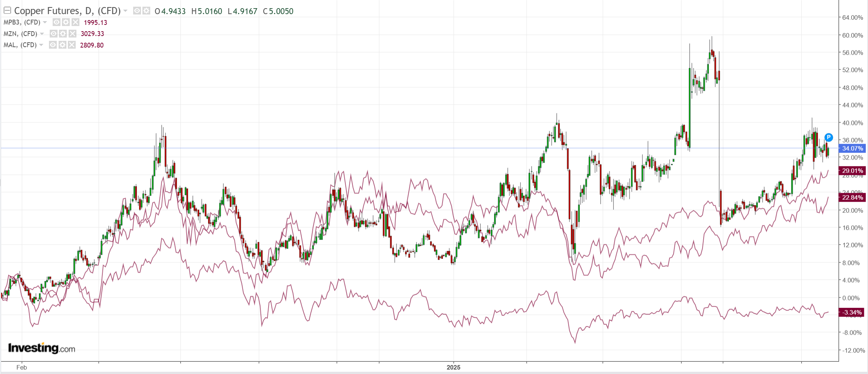The height and width of the screenshot is (374, 868).
Task: Select the MPB3, (CFD) legend label
Action: (x=22, y=22)
